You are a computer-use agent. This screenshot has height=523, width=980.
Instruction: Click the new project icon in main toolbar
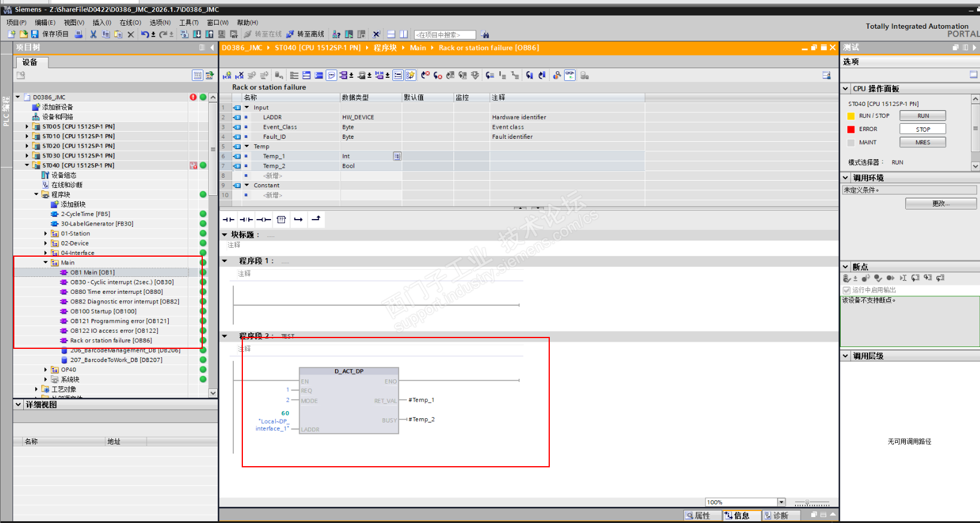click(11, 34)
